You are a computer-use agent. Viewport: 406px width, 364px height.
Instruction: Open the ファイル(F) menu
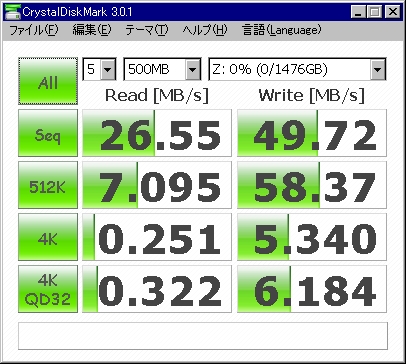33,30
